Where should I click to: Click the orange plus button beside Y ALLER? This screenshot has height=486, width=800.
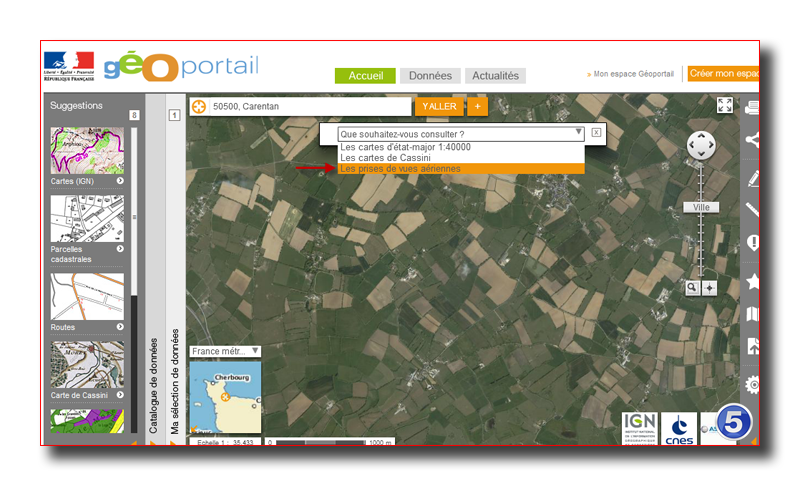click(478, 107)
